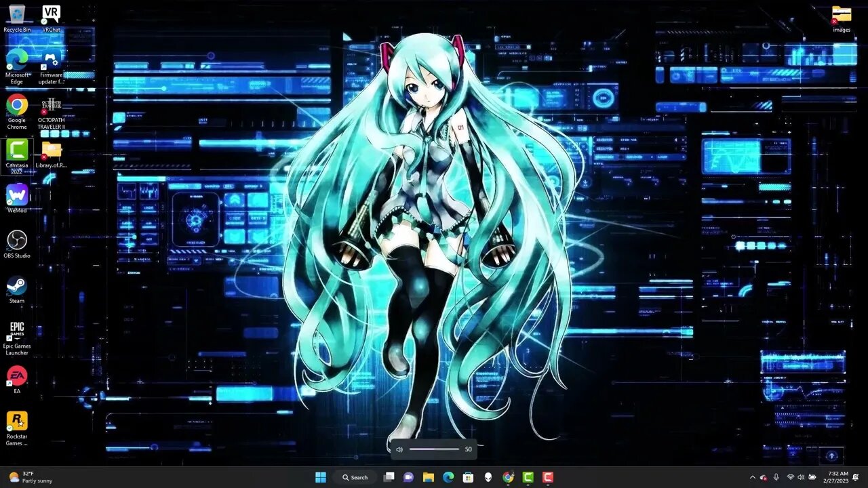Click the red-badged system tray icon
Screen dimensions: 868x488
tap(764, 477)
